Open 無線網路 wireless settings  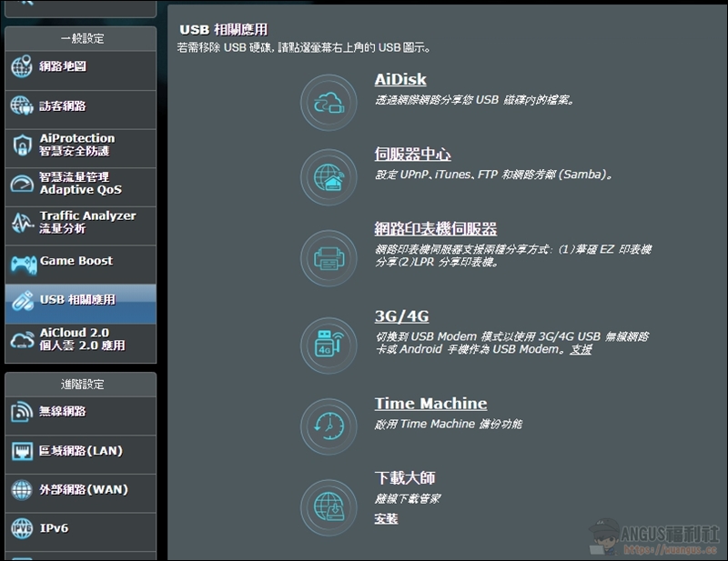63,412
